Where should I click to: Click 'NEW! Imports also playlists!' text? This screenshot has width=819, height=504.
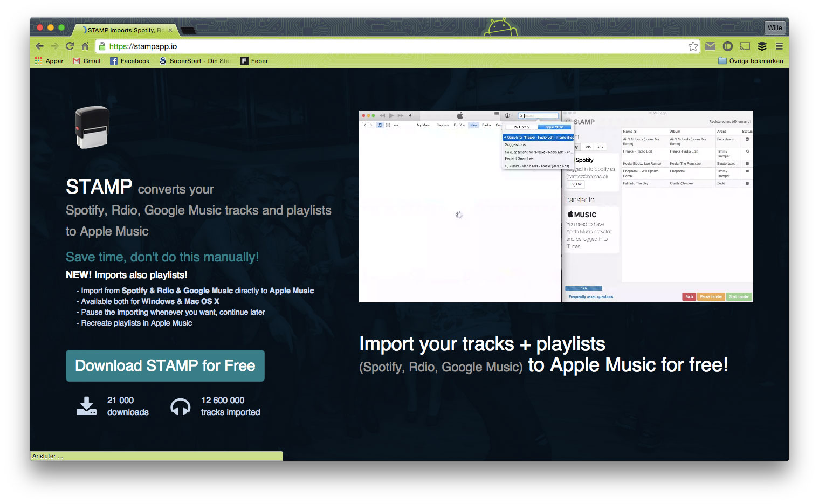[127, 275]
